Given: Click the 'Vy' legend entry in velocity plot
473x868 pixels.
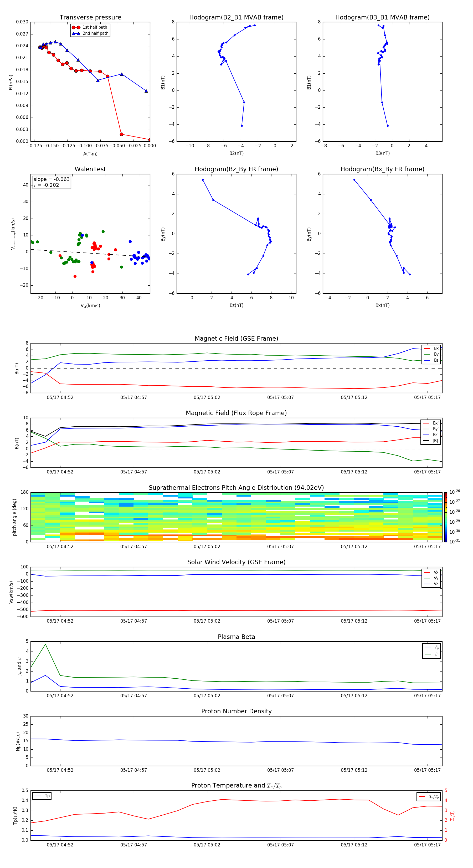Looking at the screenshot, I should click(x=431, y=578).
